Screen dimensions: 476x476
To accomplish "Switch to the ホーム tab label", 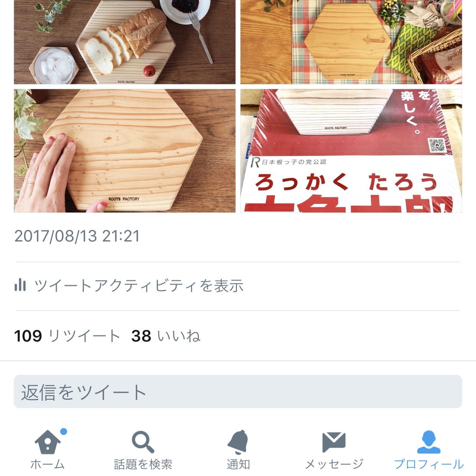I will pos(48,464).
